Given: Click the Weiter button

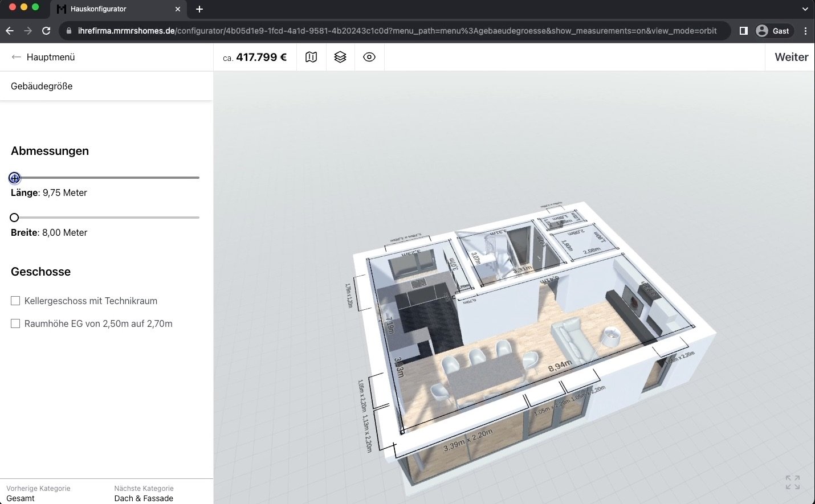Looking at the screenshot, I should click(x=791, y=57).
